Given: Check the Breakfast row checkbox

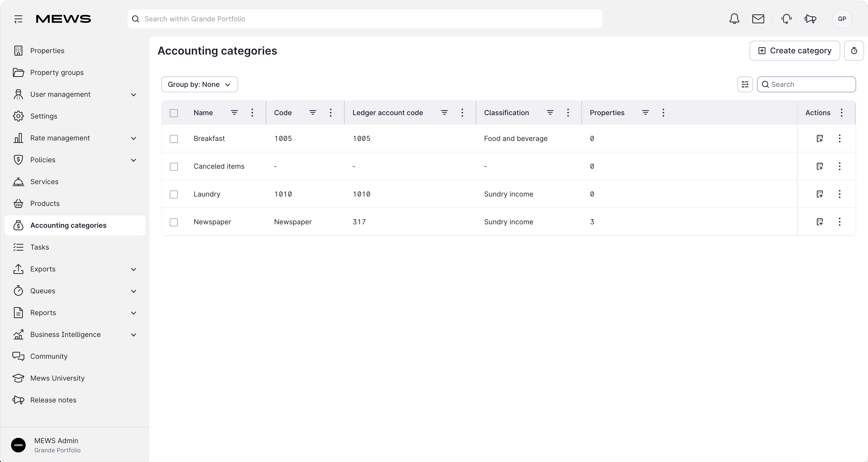Looking at the screenshot, I should click(x=174, y=139).
